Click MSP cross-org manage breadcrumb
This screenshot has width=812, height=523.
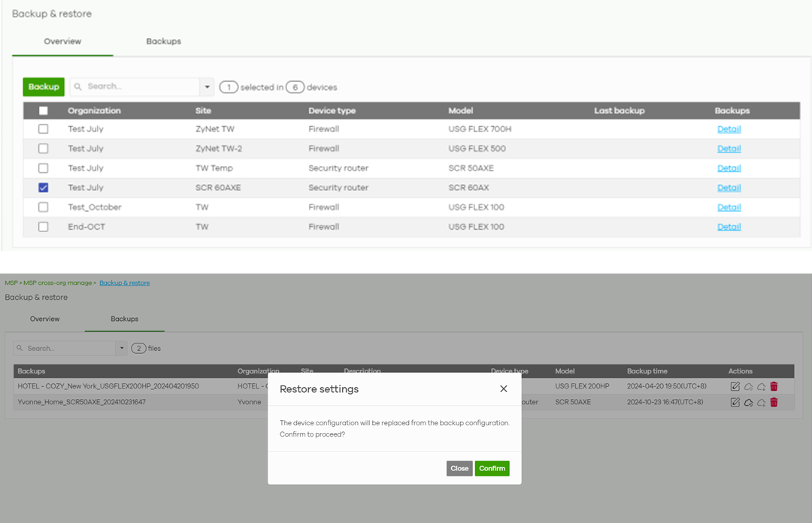57,283
